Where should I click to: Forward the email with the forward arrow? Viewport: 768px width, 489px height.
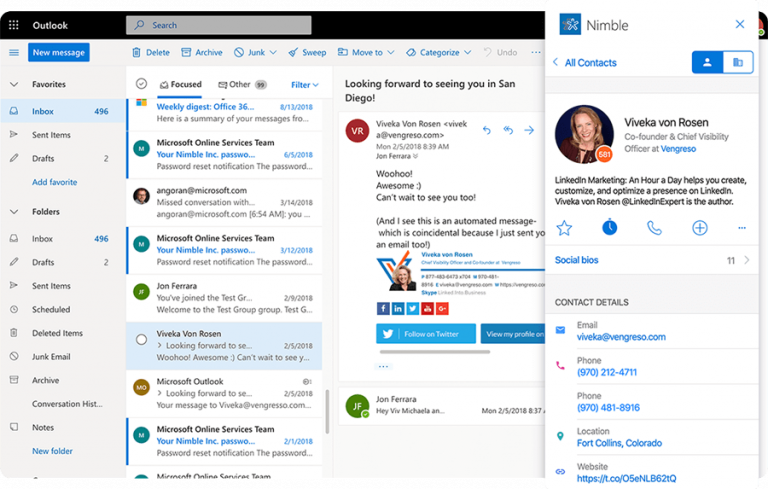[x=529, y=130]
